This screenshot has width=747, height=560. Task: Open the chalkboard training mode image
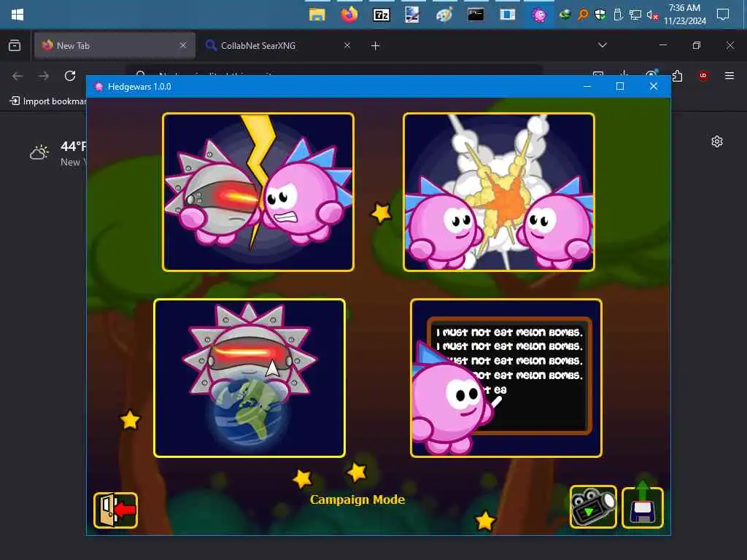506,378
